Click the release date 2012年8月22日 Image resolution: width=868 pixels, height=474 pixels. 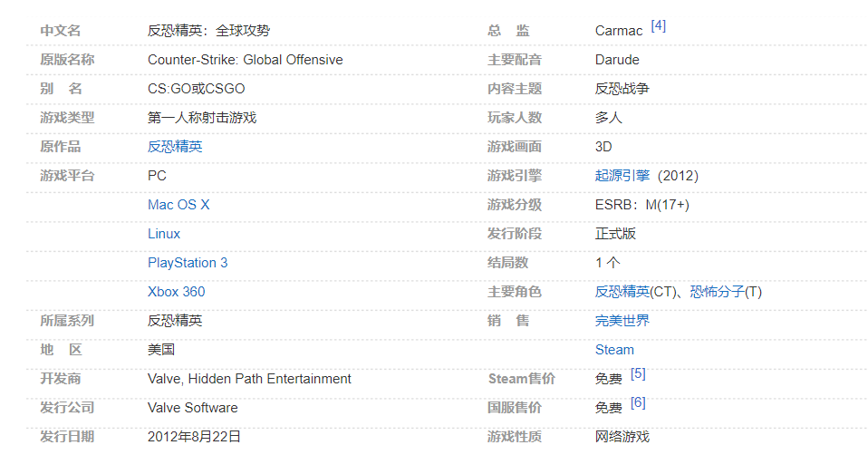coord(194,437)
